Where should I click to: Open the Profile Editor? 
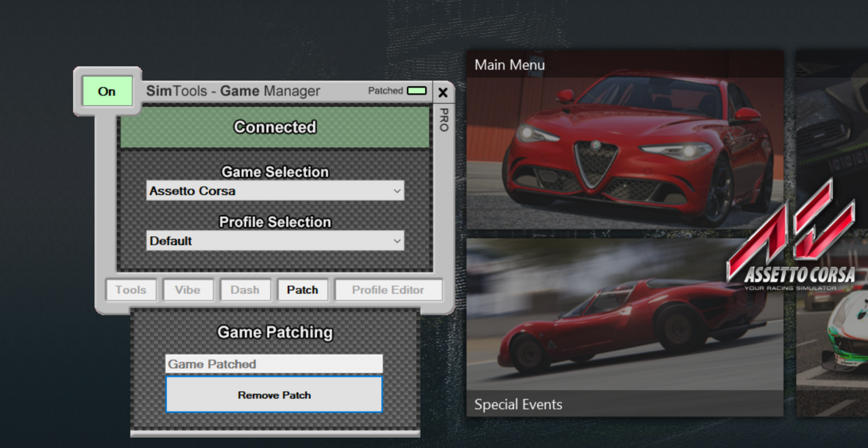coord(388,290)
